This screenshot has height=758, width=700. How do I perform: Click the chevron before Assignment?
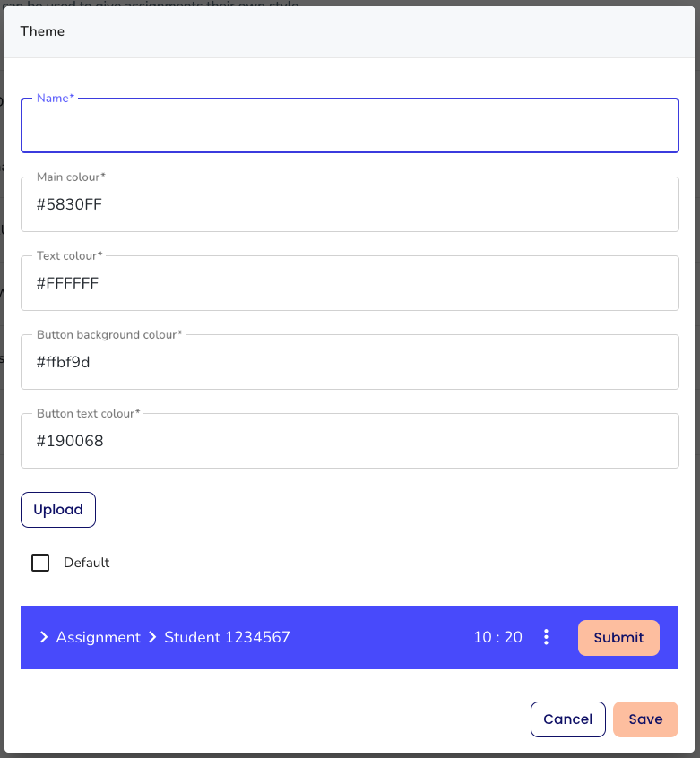click(x=44, y=637)
